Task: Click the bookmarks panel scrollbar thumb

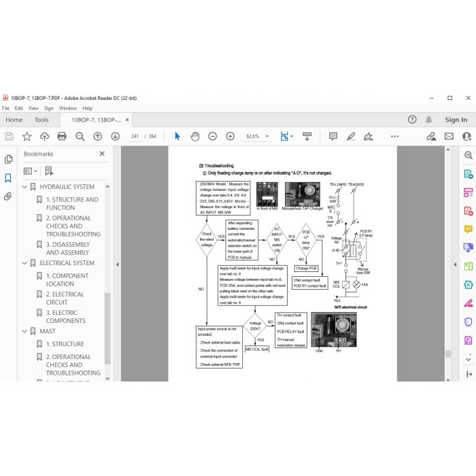Action: tap(107, 328)
